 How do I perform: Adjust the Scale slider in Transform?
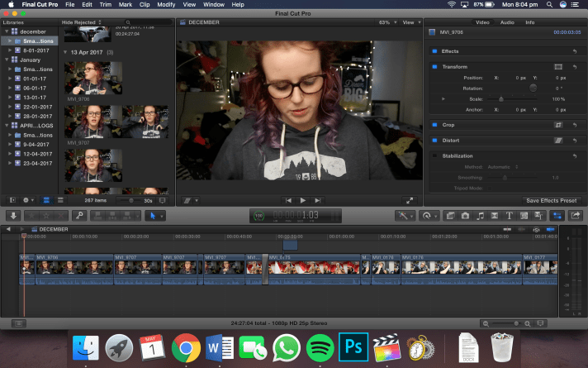500,98
